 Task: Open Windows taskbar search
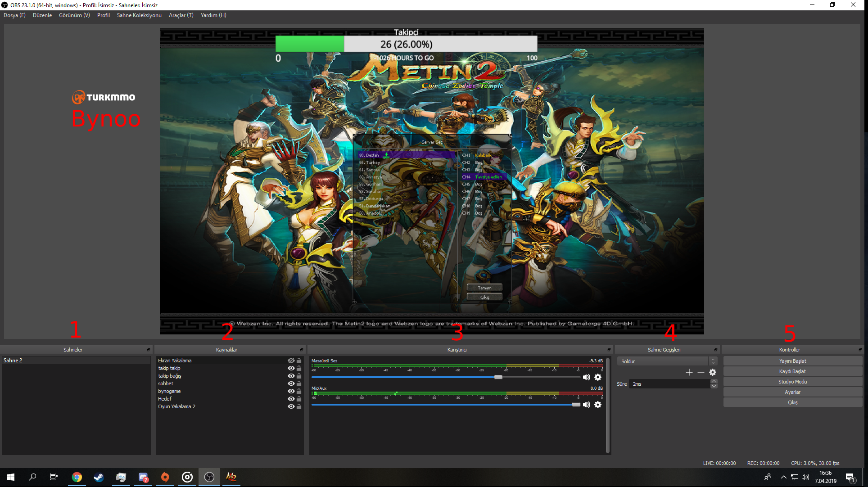click(32, 477)
